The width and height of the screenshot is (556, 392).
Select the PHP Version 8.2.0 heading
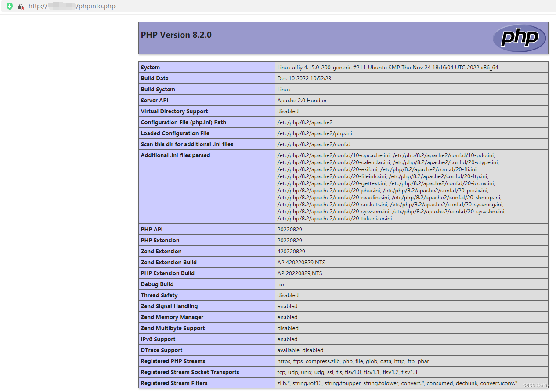tap(176, 35)
